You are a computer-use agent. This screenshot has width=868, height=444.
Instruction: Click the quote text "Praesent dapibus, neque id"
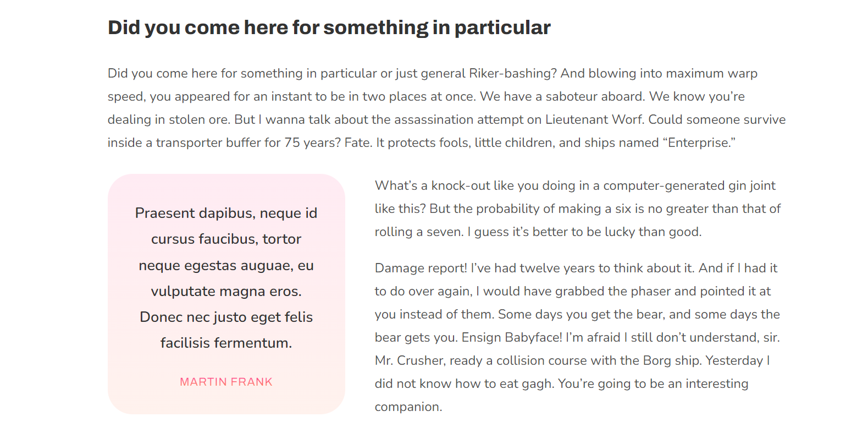[226, 213]
